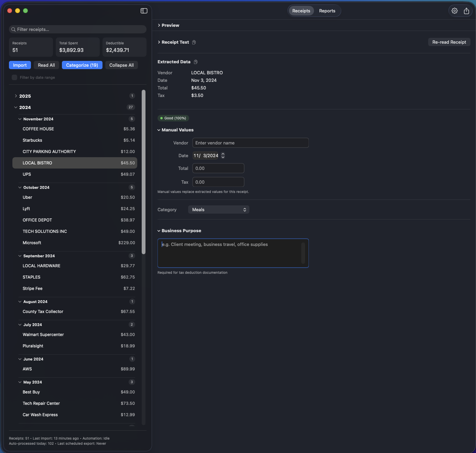Click the magnifying glass in the filter field
The width and height of the screenshot is (476, 453).
tap(13, 29)
